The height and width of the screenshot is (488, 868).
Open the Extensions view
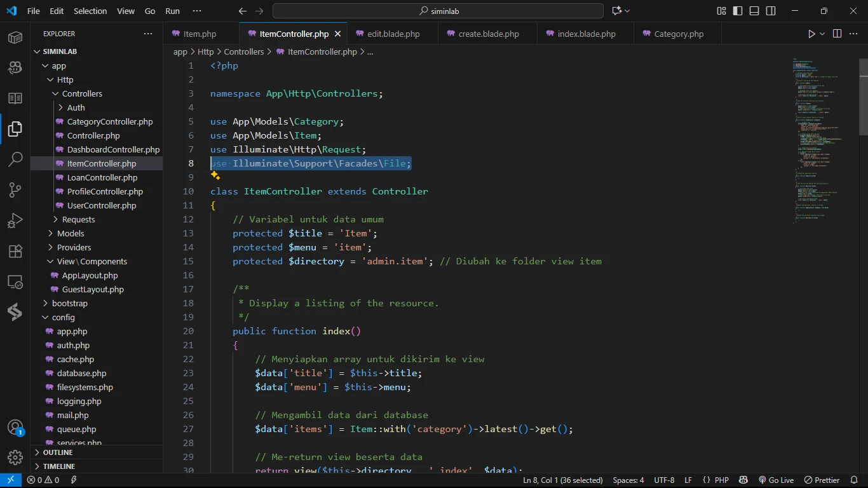tap(15, 251)
